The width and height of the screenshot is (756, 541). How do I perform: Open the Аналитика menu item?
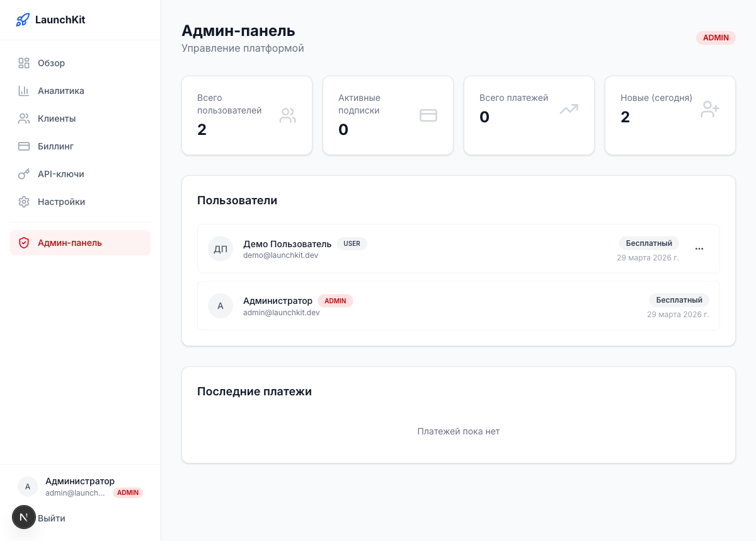60,91
